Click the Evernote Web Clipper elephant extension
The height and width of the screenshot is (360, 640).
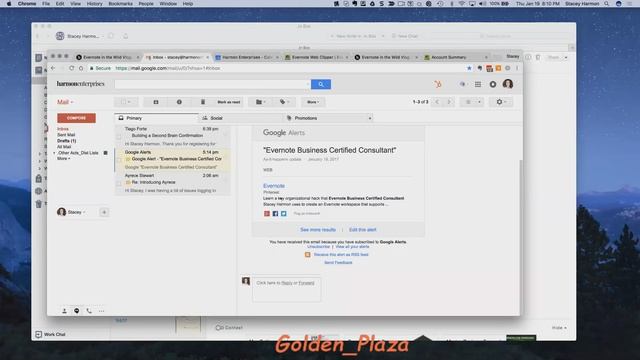(x=480, y=68)
